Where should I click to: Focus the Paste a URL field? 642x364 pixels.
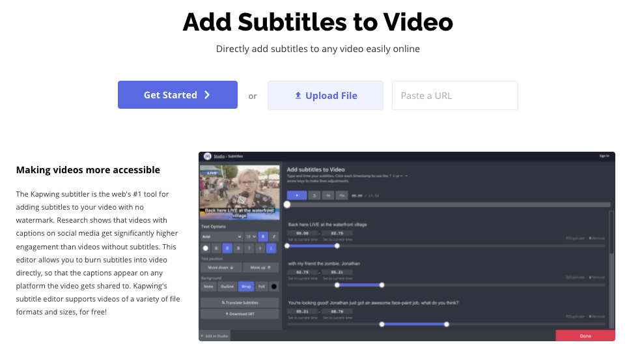(455, 96)
